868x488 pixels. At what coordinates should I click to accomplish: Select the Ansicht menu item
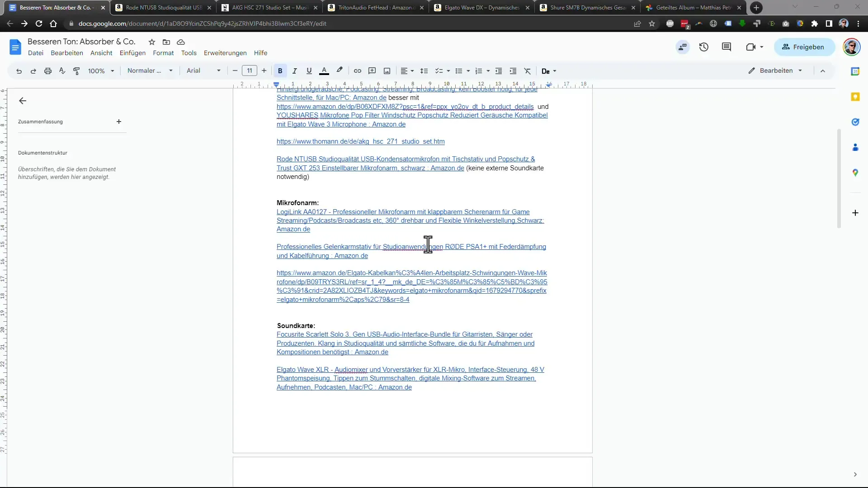point(101,53)
